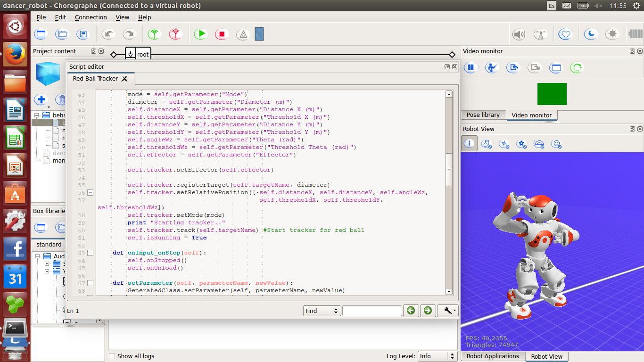Screen dimensions: 644x362
Task: Switch to the Robot Applications tab
Action: [493, 356]
